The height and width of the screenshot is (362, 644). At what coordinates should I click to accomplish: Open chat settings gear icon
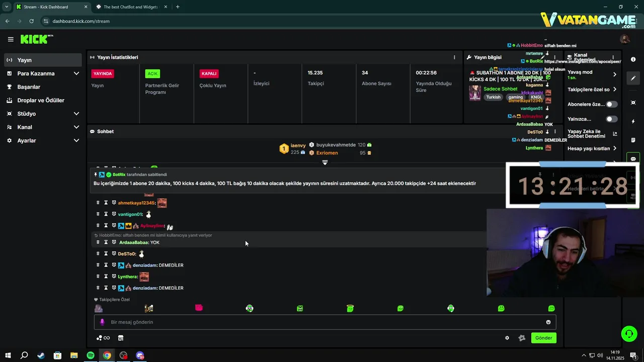[x=507, y=338]
